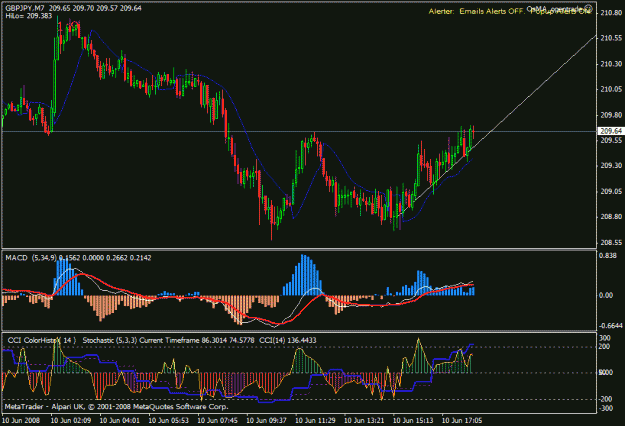Click the 210.55 price axis label

[611, 38]
